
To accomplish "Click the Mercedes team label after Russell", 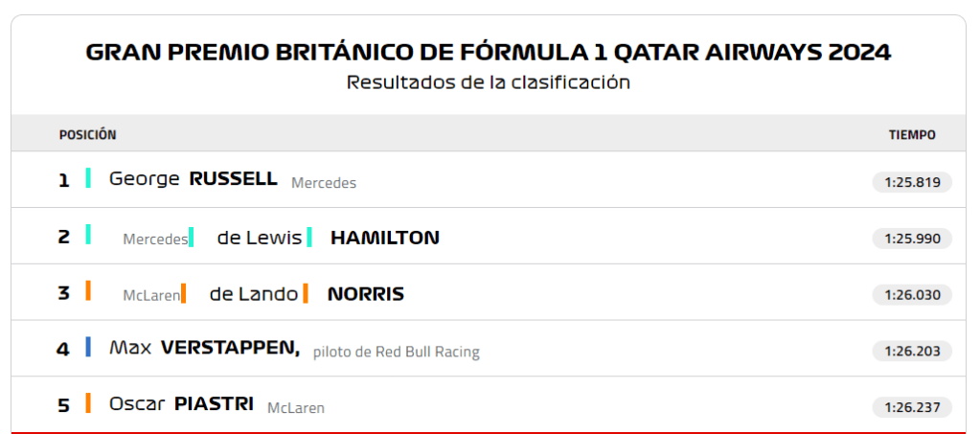I will tap(324, 182).
